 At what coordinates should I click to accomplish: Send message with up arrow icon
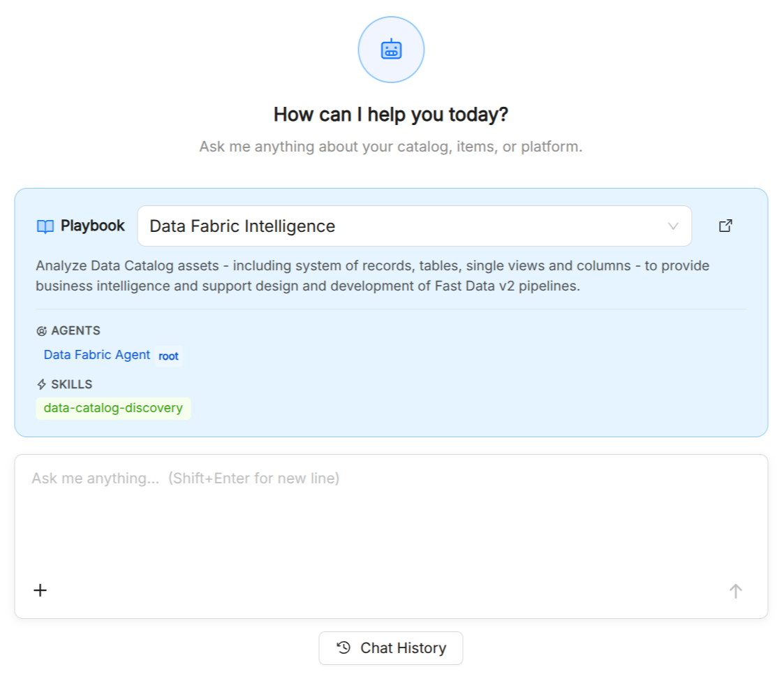click(x=736, y=591)
